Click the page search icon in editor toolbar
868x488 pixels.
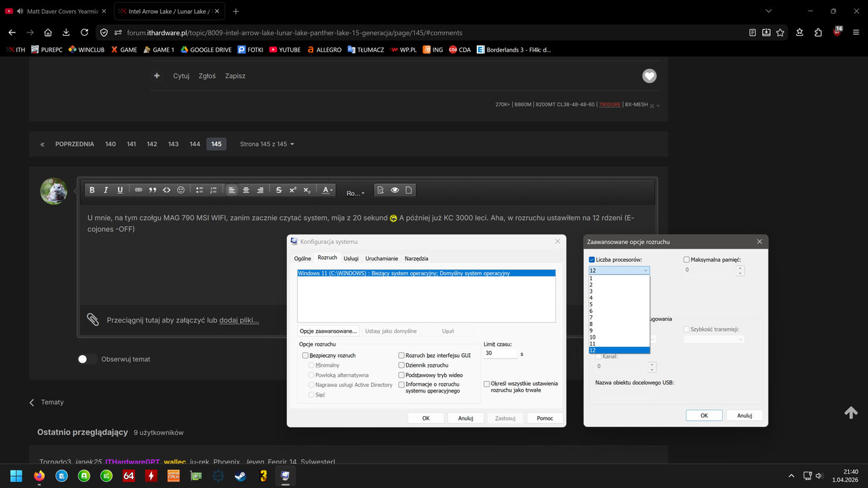(380, 190)
